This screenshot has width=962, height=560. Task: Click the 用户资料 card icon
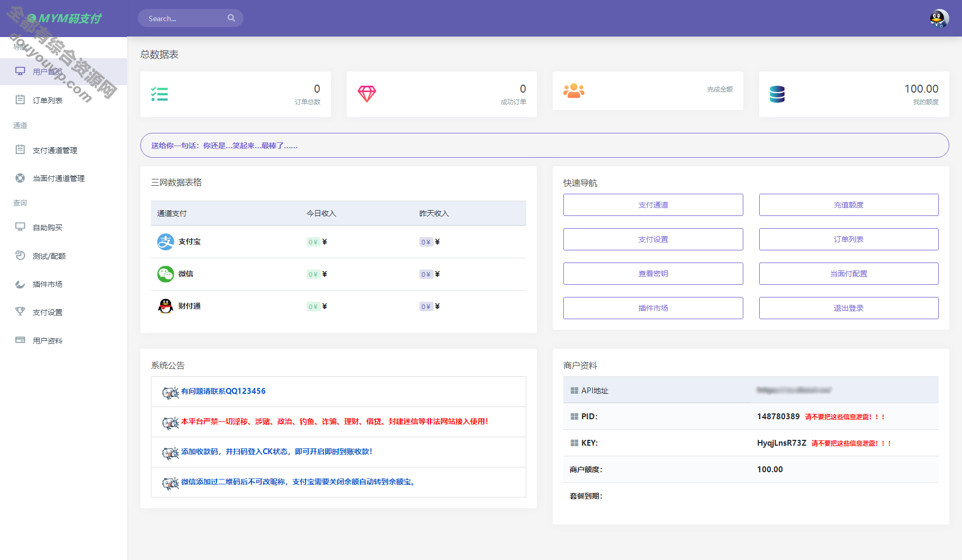(20, 340)
